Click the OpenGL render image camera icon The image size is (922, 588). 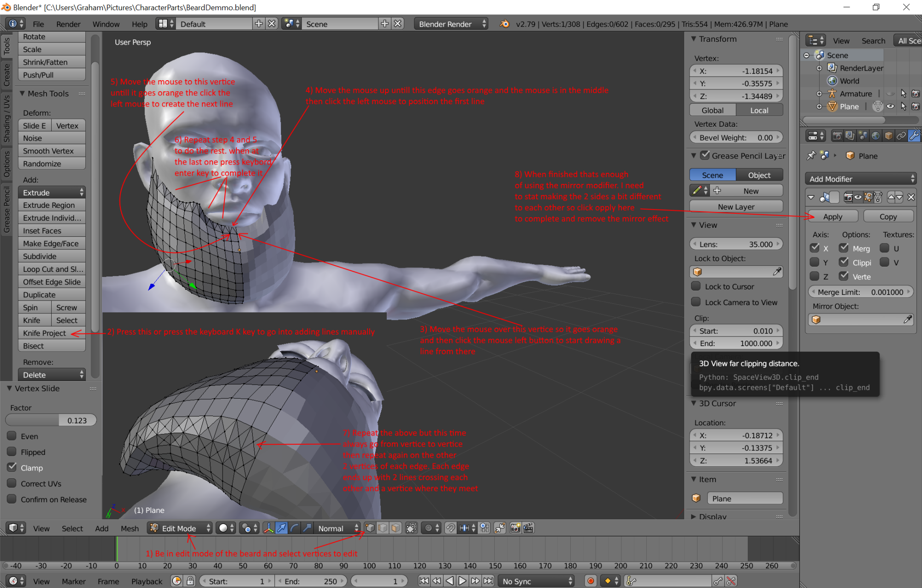pos(515,528)
